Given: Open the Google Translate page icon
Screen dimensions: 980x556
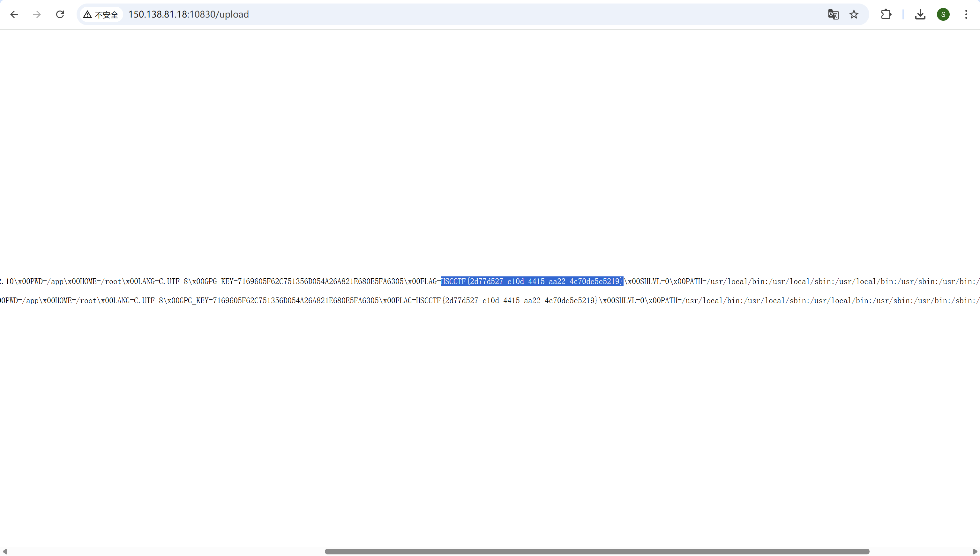Looking at the screenshot, I should pyautogui.click(x=833, y=14).
